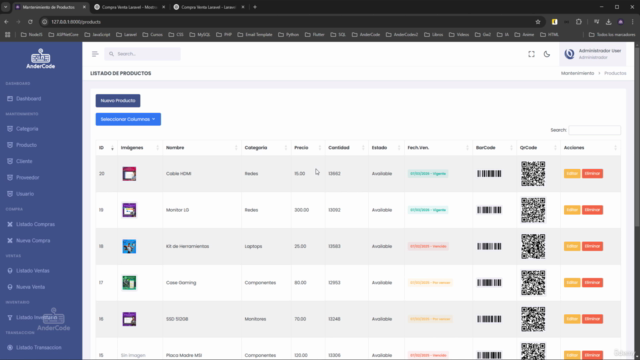The width and height of the screenshot is (640, 360).
Task: Open Nueva Venta in sidebar
Action: [30, 287]
